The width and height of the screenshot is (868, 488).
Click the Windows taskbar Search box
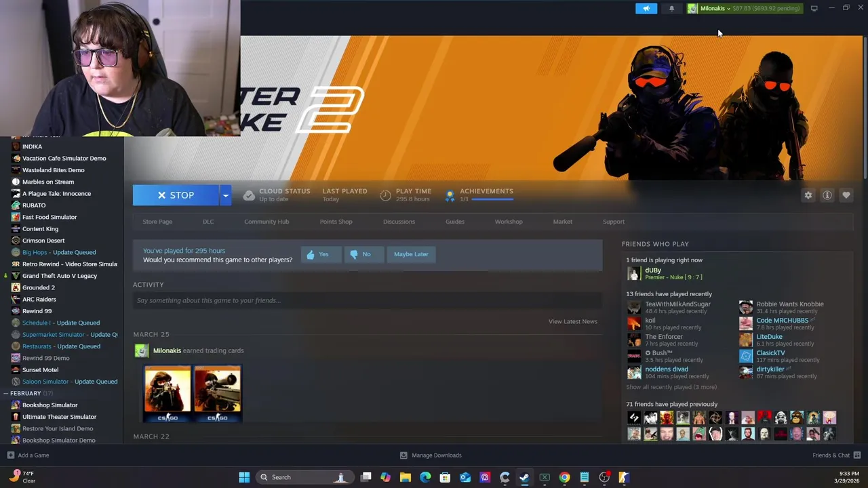pyautogui.click(x=304, y=477)
